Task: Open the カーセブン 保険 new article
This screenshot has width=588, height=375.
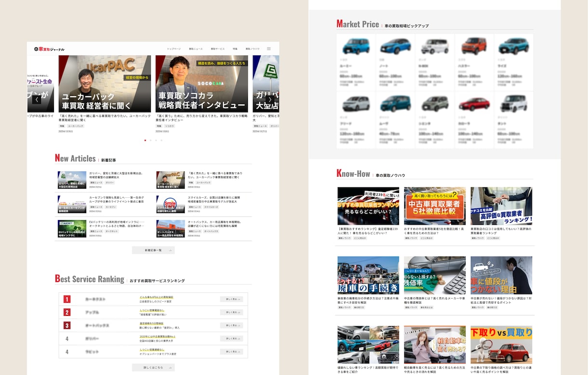Action: tap(104, 204)
